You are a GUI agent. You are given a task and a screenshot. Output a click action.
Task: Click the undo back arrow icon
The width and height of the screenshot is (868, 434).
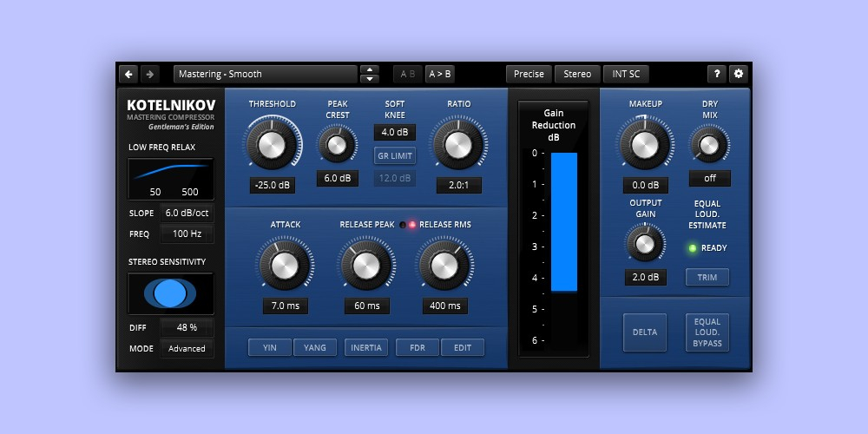[128, 74]
